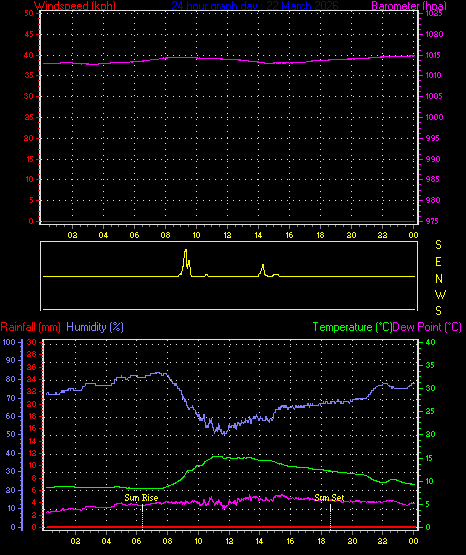Click the 990 value on barometer axis

pos(433,159)
